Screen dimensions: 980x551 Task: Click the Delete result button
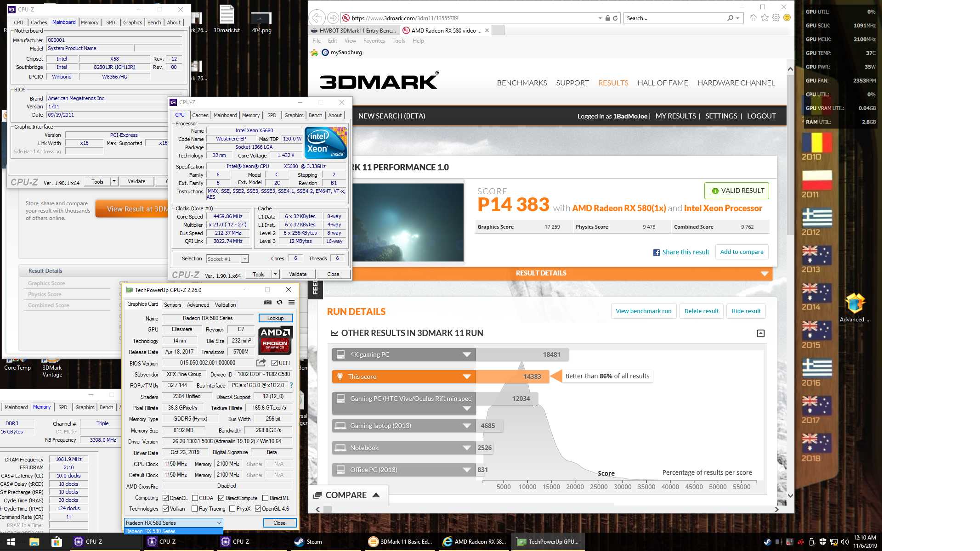pyautogui.click(x=701, y=311)
